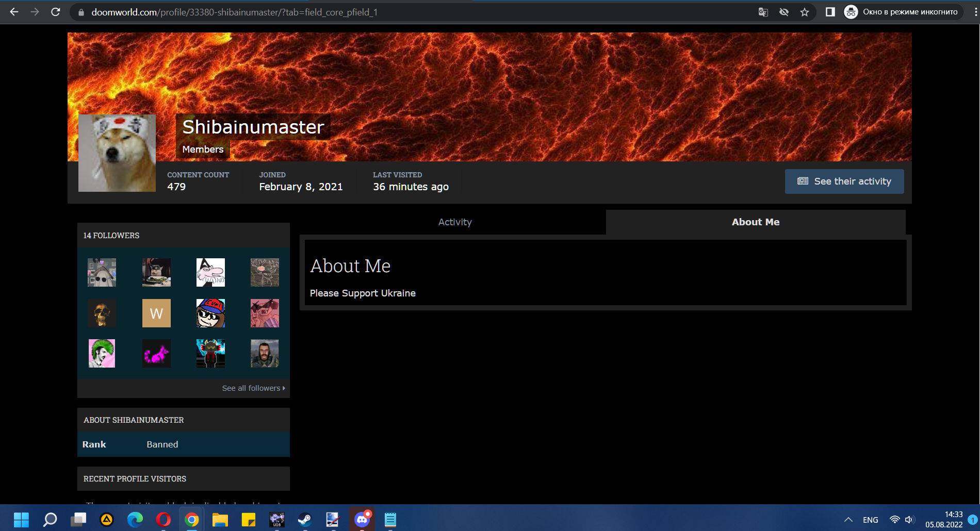Click the address bar URL
Screen dimensions: 980x531
point(235,12)
